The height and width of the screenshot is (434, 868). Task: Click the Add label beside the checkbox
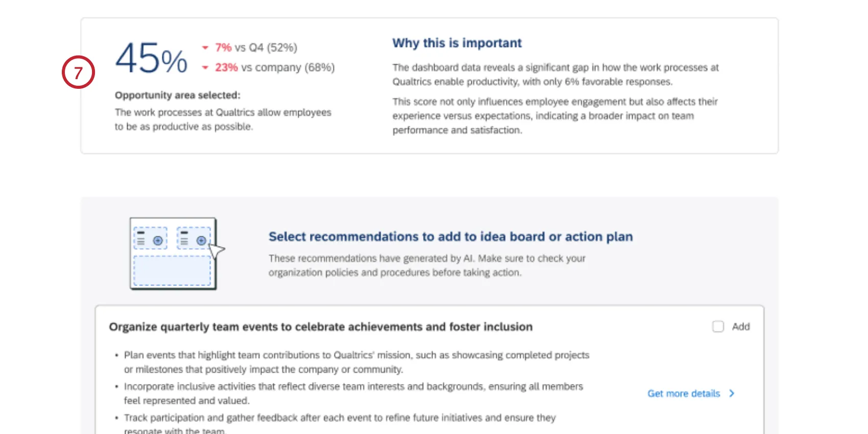(741, 327)
